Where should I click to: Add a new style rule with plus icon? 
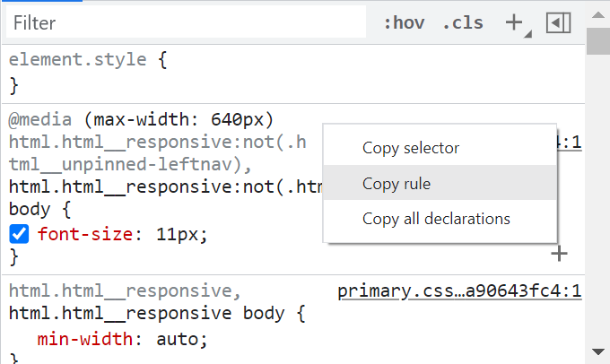514,22
